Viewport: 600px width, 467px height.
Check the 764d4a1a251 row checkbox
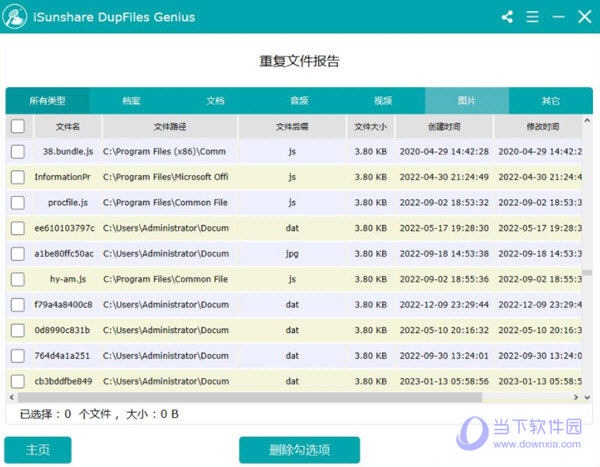click(x=18, y=356)
